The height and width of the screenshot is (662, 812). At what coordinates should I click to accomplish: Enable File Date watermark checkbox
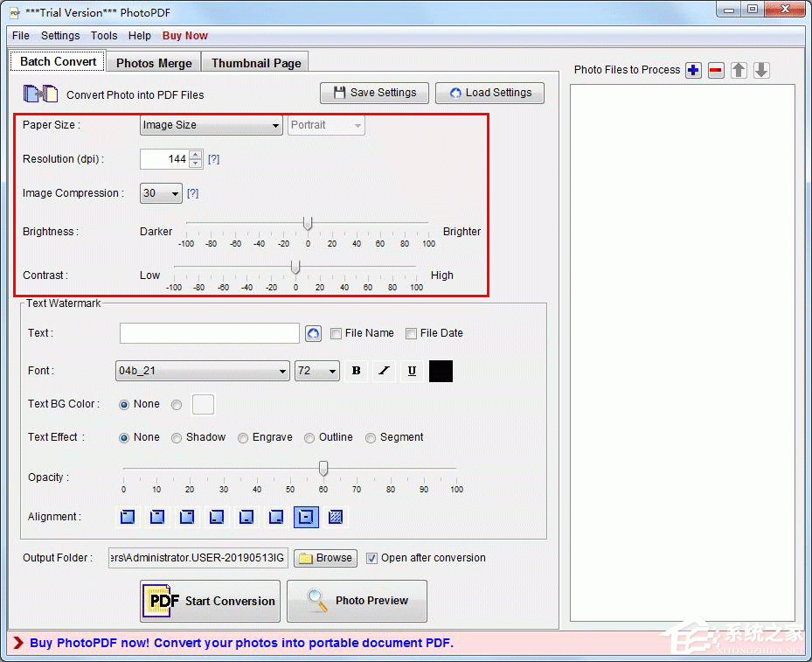[x=411, y=333]
